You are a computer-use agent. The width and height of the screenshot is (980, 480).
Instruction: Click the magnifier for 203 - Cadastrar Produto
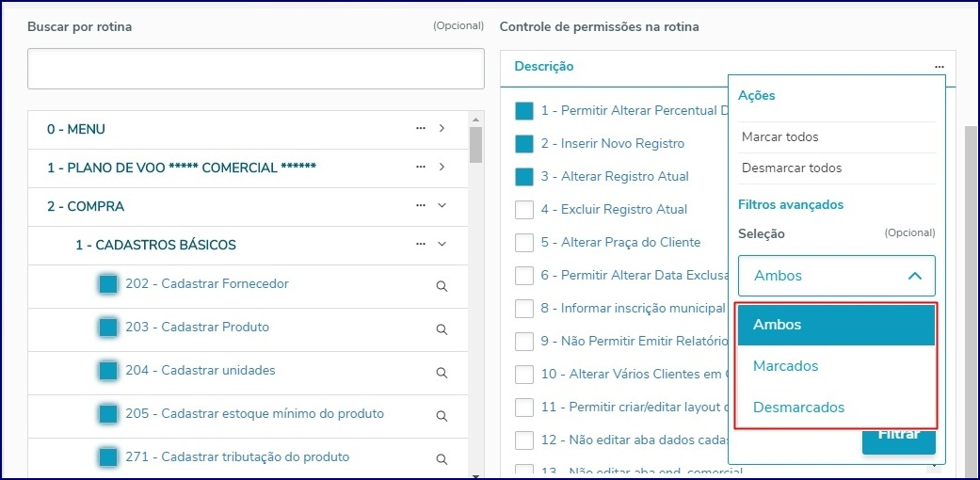click(442, 329)
